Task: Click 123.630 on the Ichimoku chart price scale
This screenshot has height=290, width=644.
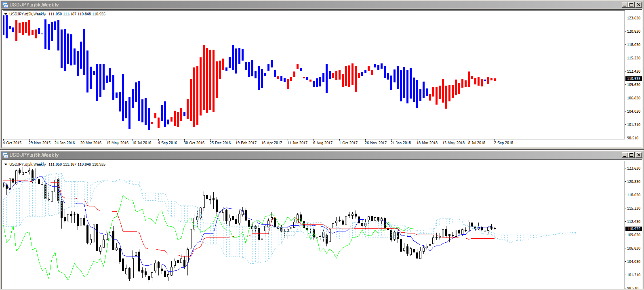Action: (633, 168)
